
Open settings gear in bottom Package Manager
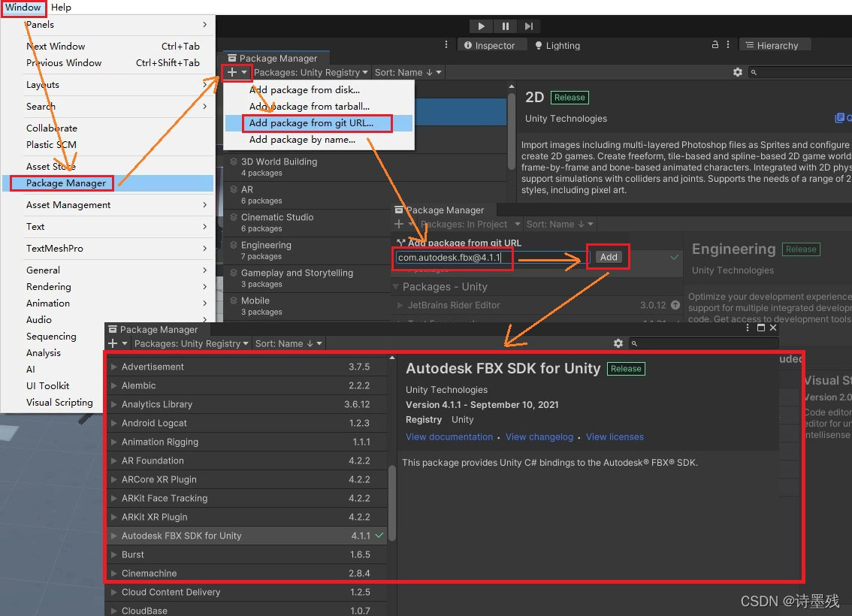[x=618, y=343]
